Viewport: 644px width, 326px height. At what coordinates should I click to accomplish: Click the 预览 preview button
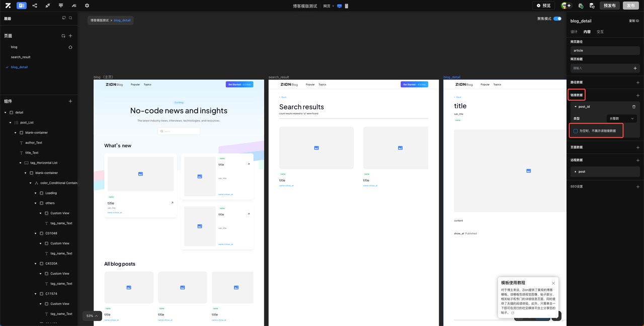tap(543, 6)
